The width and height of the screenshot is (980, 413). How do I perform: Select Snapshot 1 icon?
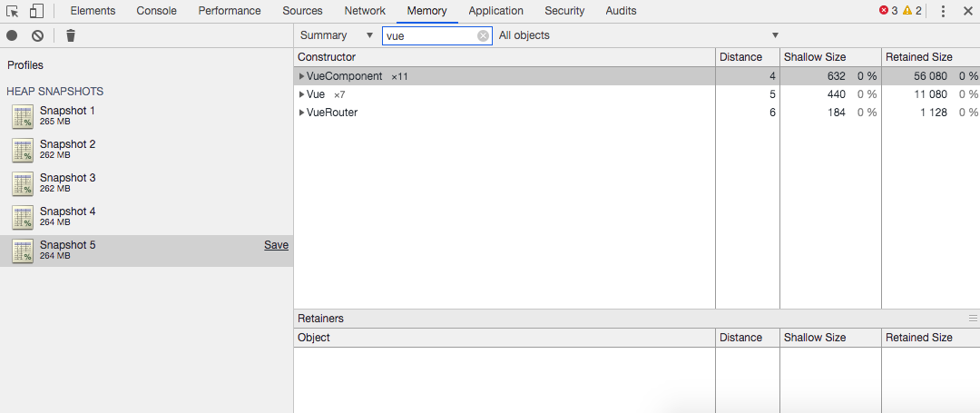coord(23,116)
